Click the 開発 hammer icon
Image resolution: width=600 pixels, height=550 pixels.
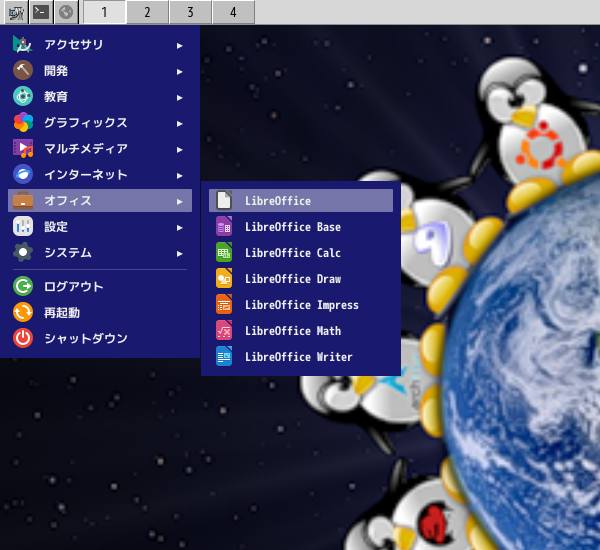tap(23, 70)
